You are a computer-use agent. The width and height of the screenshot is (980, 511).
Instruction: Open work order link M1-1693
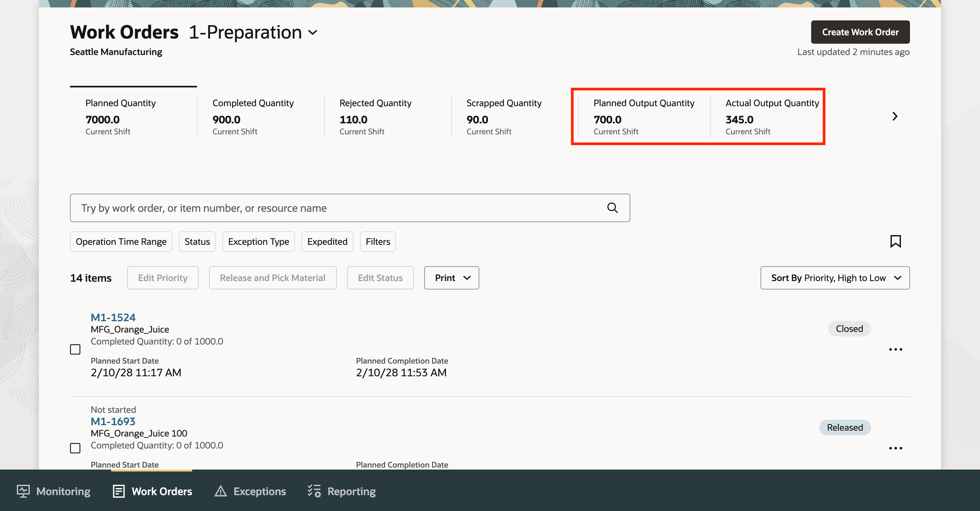113,421
